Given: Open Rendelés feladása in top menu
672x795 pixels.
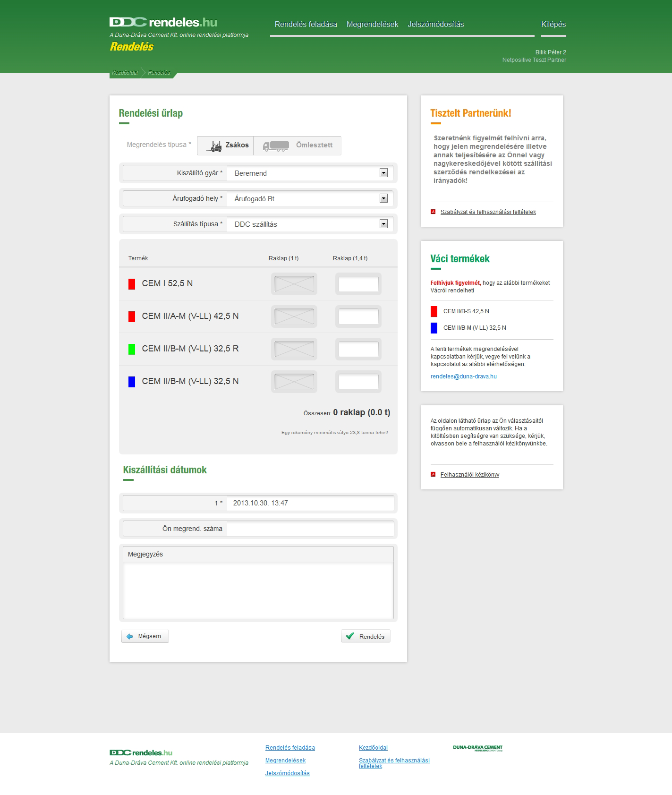Looking at the screenshot, I should [x=306, y=25].
